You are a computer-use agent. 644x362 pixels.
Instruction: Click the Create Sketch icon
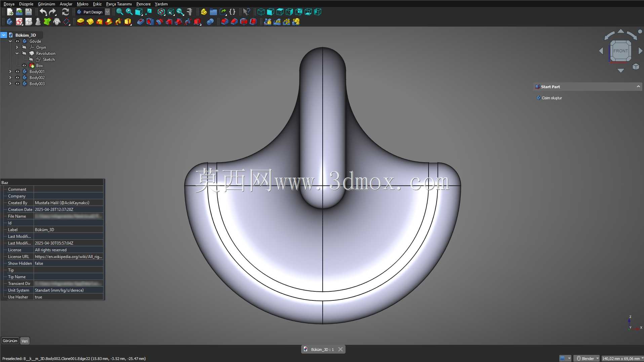point(19,22)
